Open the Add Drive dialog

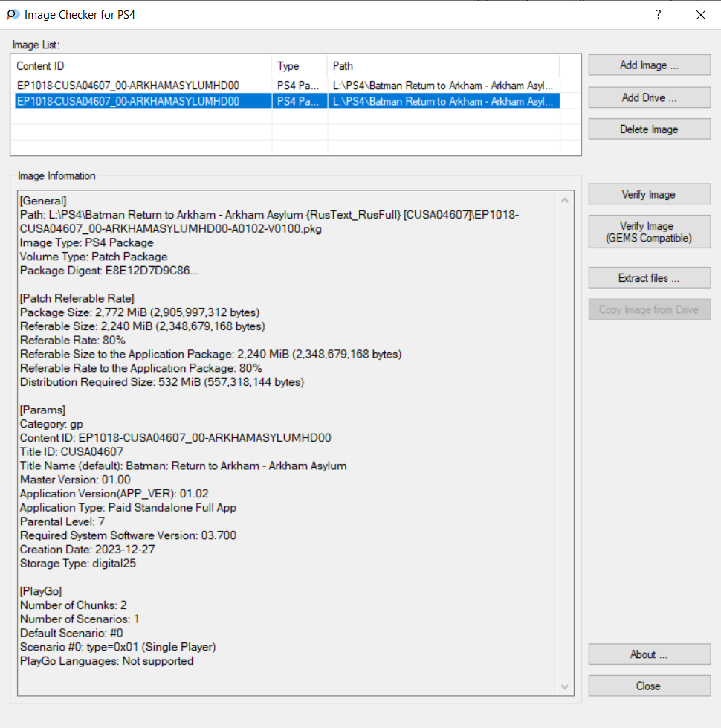click(x=649, y=97)
